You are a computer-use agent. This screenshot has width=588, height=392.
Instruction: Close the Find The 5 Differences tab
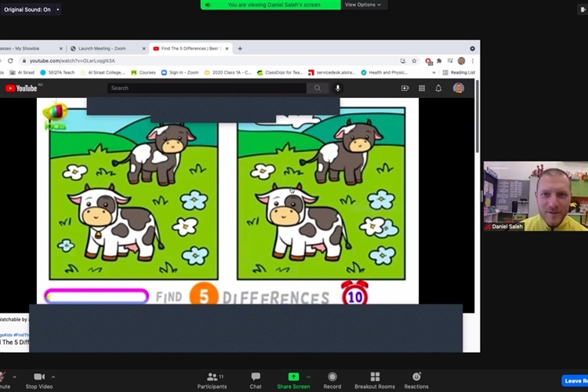pos(227,49)
